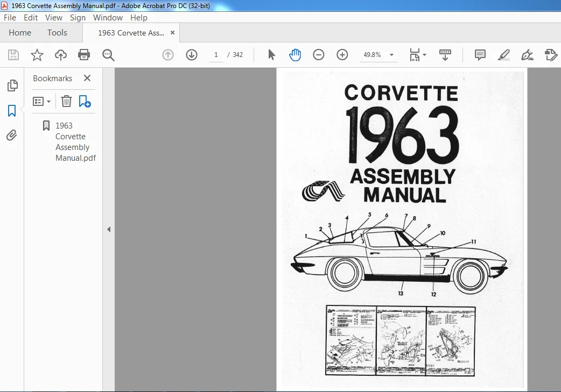Open the Sign menu
Viewport: 561px width, 392px height.
(78, 18)
